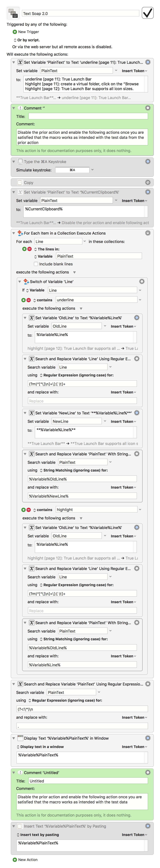Add a New Trigger with plus icon
Screen dimensions: 160x868
[x=15, y=32]
